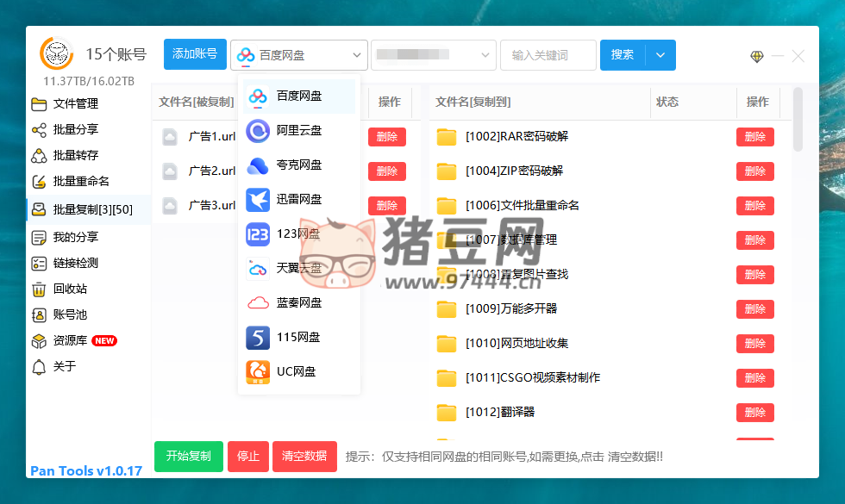Open 关于 about page
845x504 pixels.
click(x=65, y=367)
